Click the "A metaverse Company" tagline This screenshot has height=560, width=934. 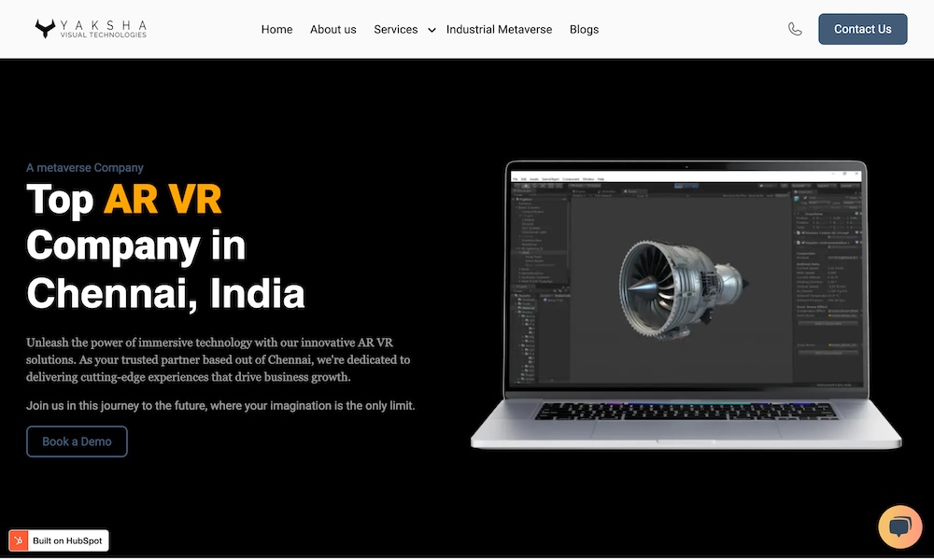[x=85, y=168]
